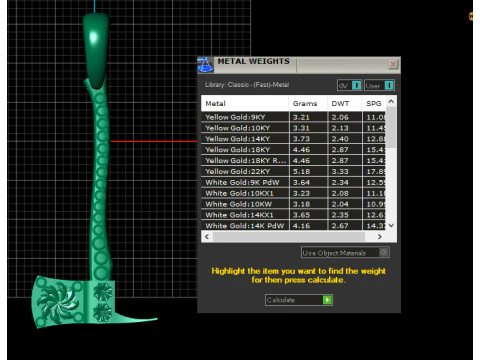Select the White Gold:10KX1 row

(x=294, y=193)
